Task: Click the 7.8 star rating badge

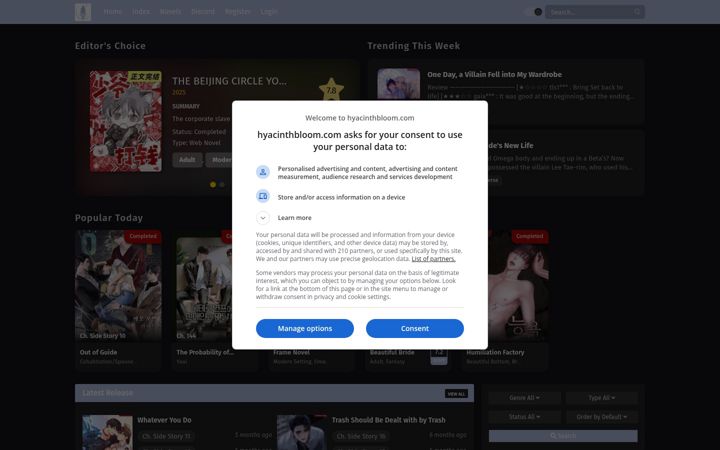Action: [331, 90]
